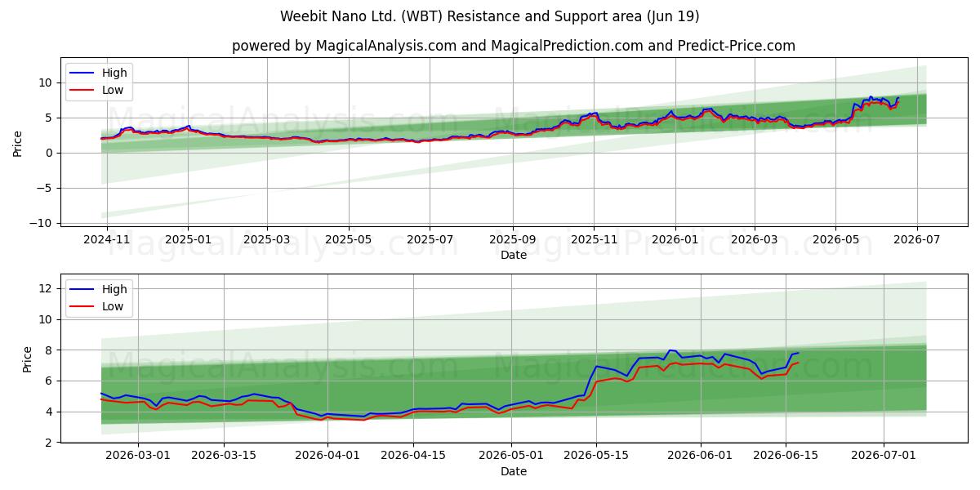This screenshot has width=980, height=490.
Task: Click the 'Price' y-axis label of the top chart
Action: [18, 143]
